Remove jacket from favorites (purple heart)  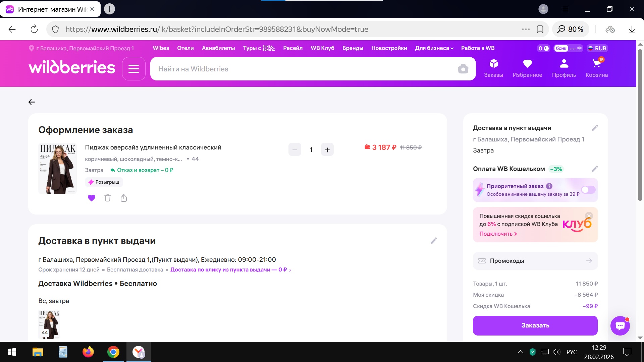coord(92,198)
